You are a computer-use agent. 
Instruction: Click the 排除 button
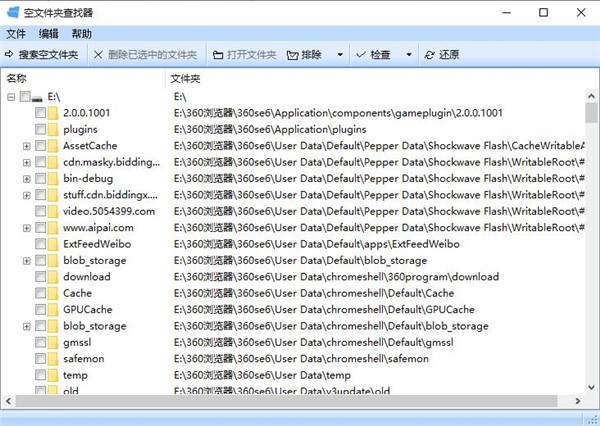(x=305, y=55)
